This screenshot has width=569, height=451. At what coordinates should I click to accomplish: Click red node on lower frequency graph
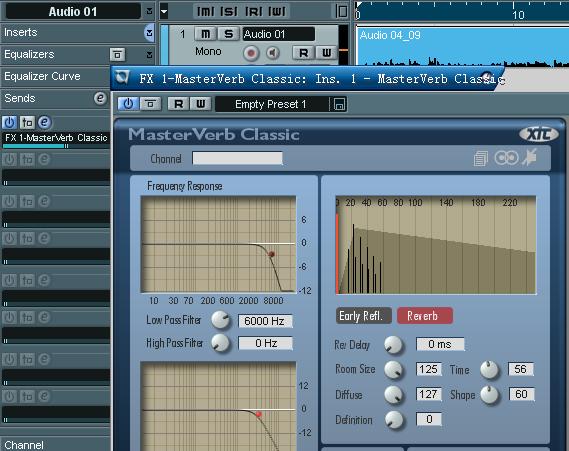(258, 414)
